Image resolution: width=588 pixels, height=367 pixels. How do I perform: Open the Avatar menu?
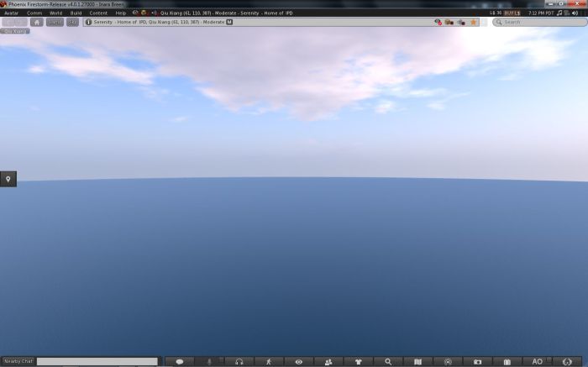[x=12, y=13]
